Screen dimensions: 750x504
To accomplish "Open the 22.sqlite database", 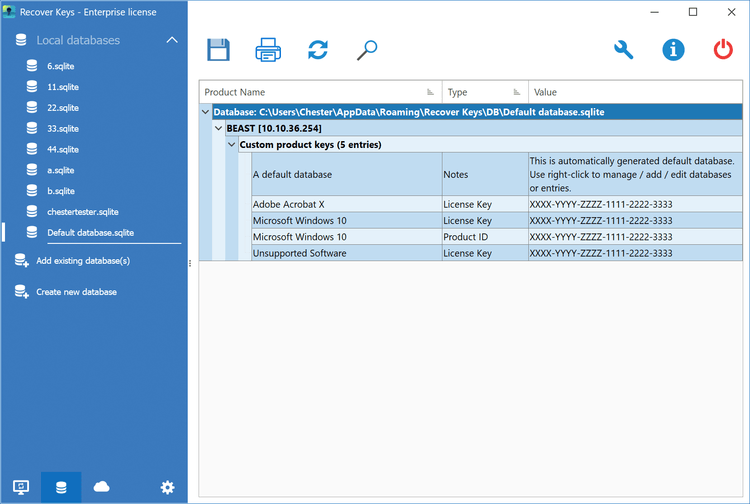I will (63, 108).
